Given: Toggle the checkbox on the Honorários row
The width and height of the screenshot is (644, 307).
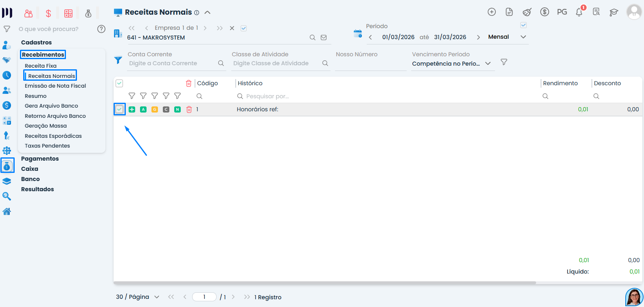Looking at the screenshot, I should coord(119,109).
